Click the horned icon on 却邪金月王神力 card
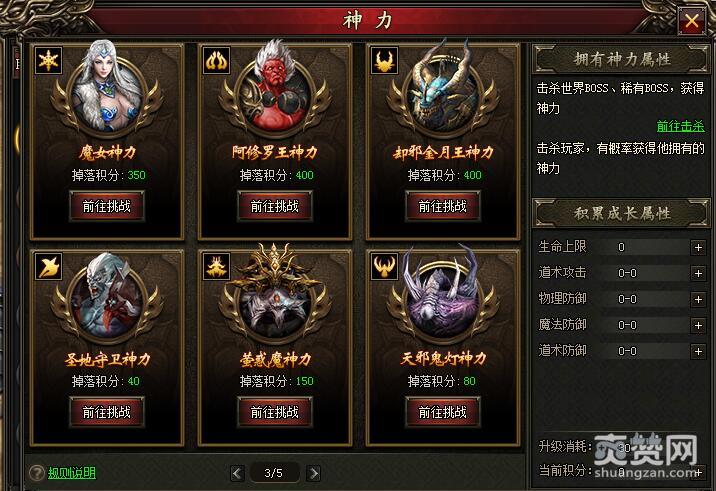Screen dimensions: 716x491 384,60
